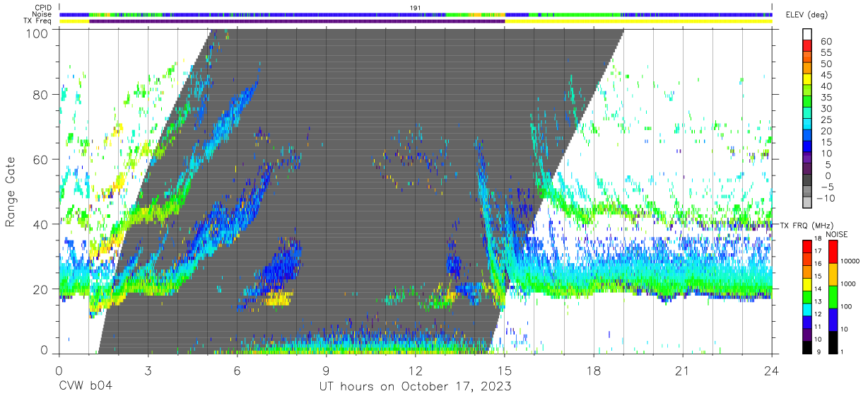This screenshot has height=401, width=868.
Task: Click the '35' label on ELEV legend
Action: (826, 97)
